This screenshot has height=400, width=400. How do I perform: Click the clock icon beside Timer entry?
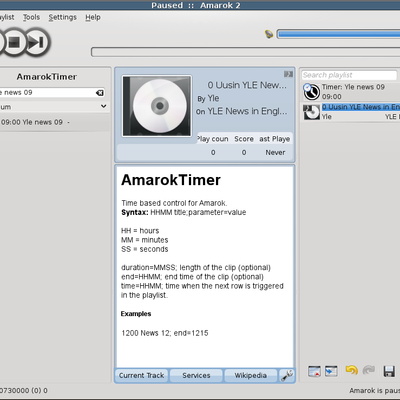311,92
